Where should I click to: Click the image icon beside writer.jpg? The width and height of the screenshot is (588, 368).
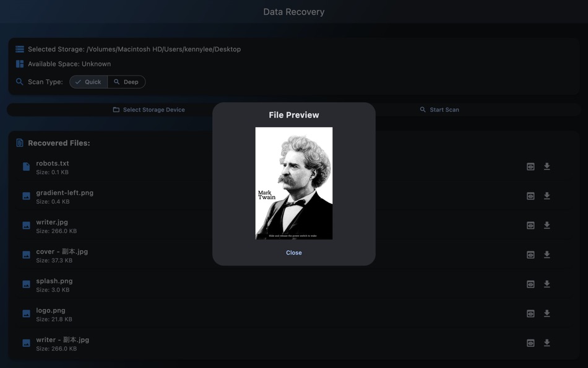[26, 226]
